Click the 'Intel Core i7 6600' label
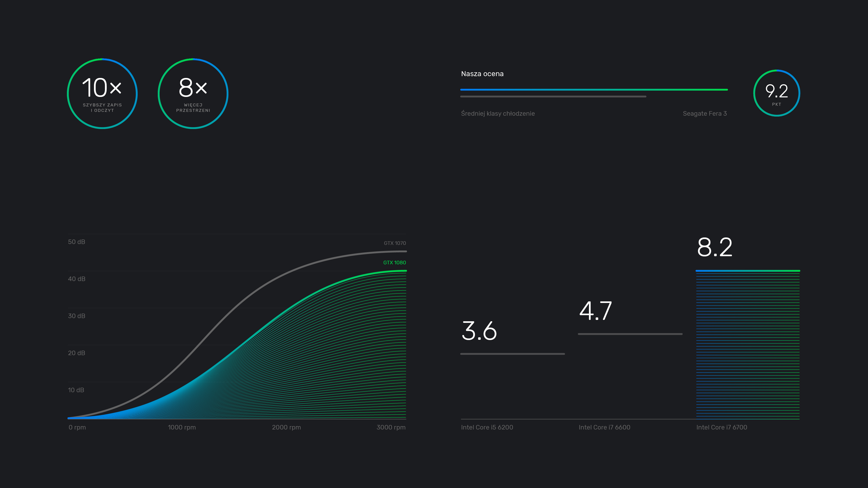The width and height of the screenshot is (868, 488). coord(604,427)
